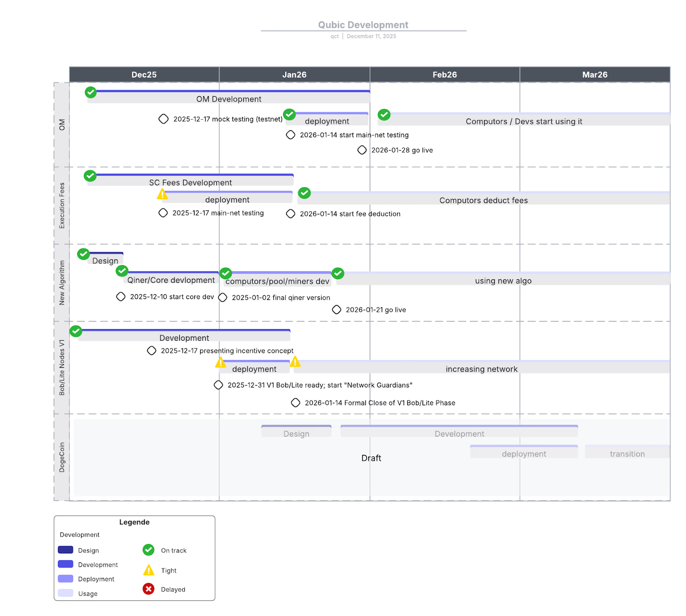Click the red Delayed icon in legend
This screenshot has width=686, height=616.
click(148, 589)
